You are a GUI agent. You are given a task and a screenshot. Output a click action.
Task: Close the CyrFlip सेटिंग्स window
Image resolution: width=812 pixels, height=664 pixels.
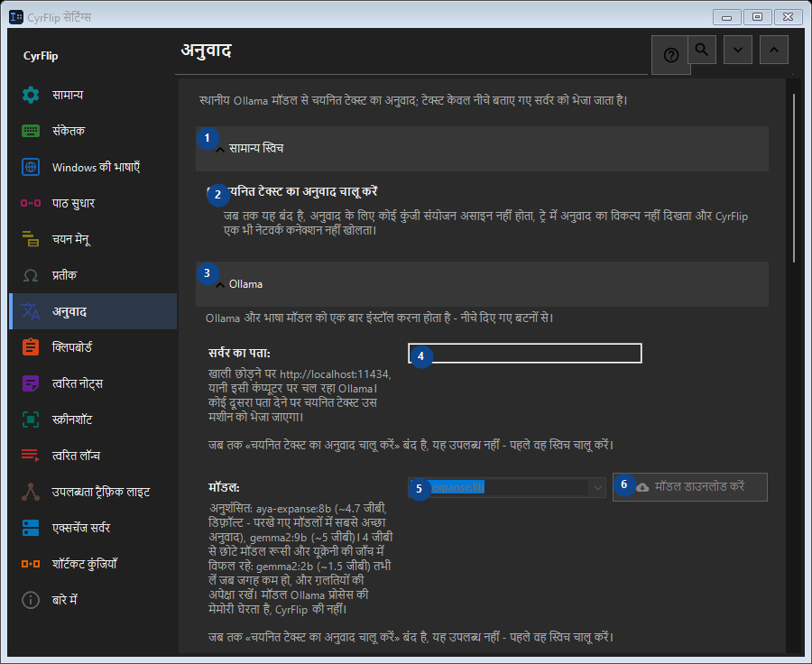(789, 17)
